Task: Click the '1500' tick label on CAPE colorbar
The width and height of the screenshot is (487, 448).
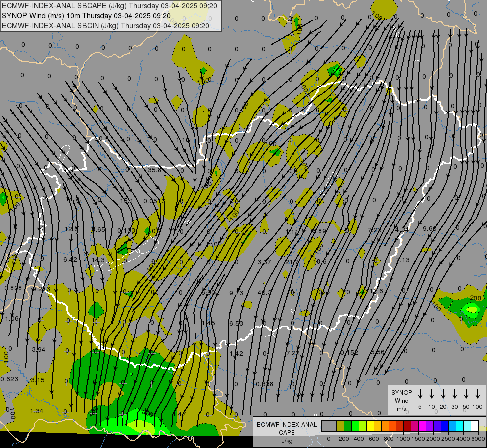Action: (x=418, y=439)
